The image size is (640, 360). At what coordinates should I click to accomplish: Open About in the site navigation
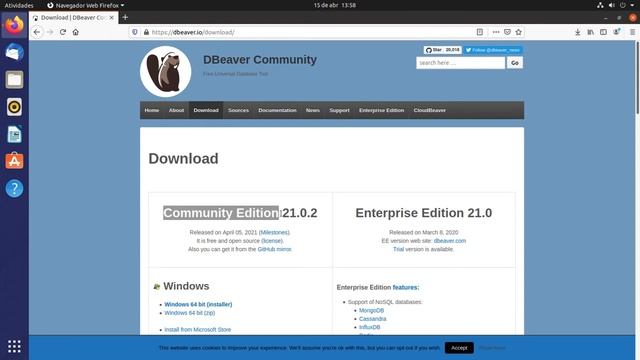click(x=176, y=110)
